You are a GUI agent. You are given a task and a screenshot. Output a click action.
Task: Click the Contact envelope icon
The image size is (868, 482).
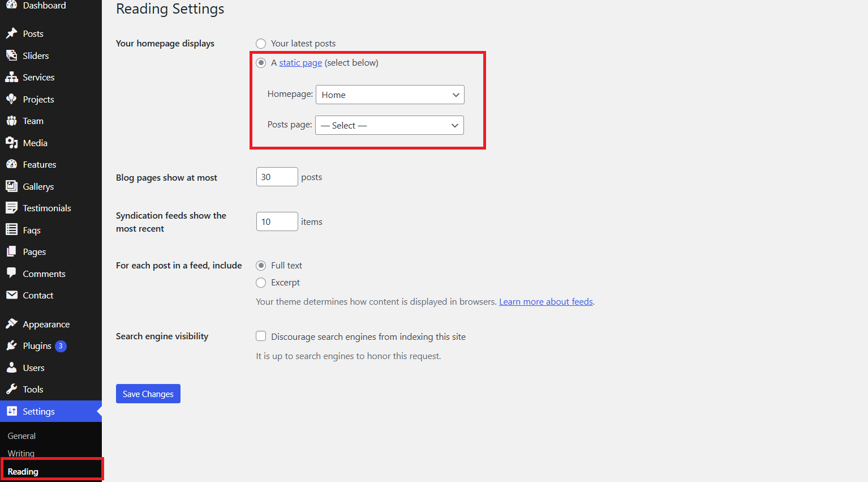point(11,295)
